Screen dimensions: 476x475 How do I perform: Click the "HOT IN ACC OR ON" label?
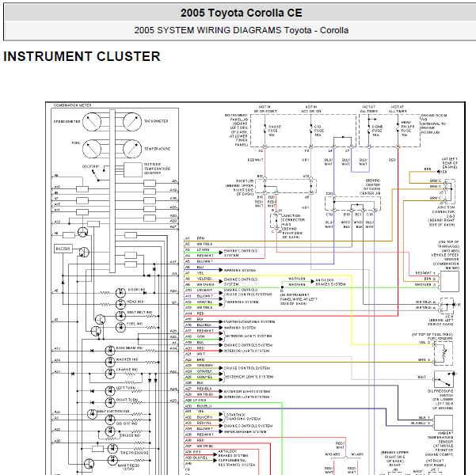311,109
